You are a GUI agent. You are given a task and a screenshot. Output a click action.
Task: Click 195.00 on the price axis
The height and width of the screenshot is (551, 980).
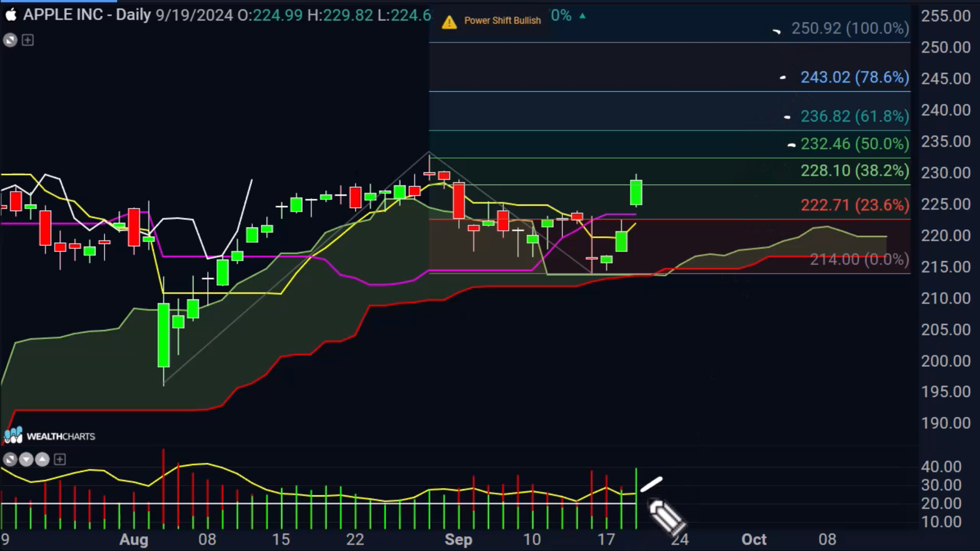click(945, 392)
